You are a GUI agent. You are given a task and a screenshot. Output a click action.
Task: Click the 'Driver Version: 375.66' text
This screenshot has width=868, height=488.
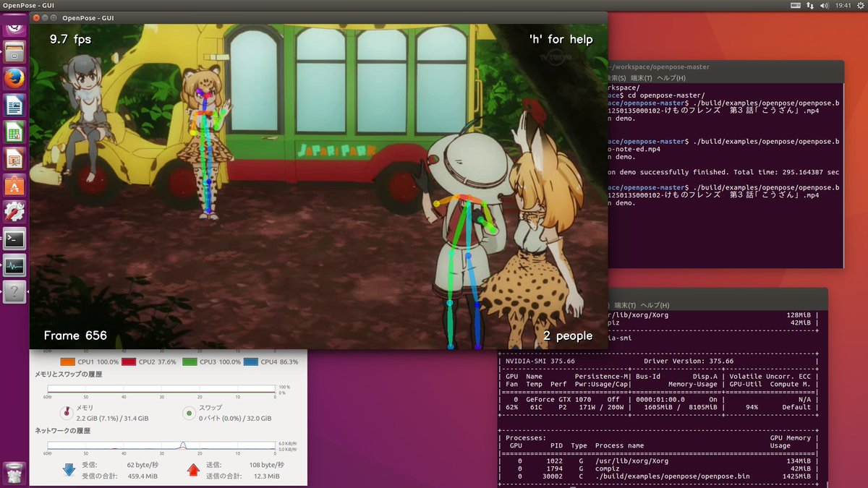pyautogui.click(x=689, y=361)
